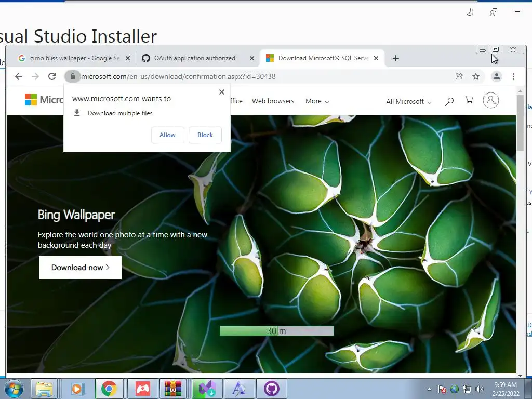Close the Download Microsoft SQL Server tab
532x399 pixels.
click(x=376, y=58)
